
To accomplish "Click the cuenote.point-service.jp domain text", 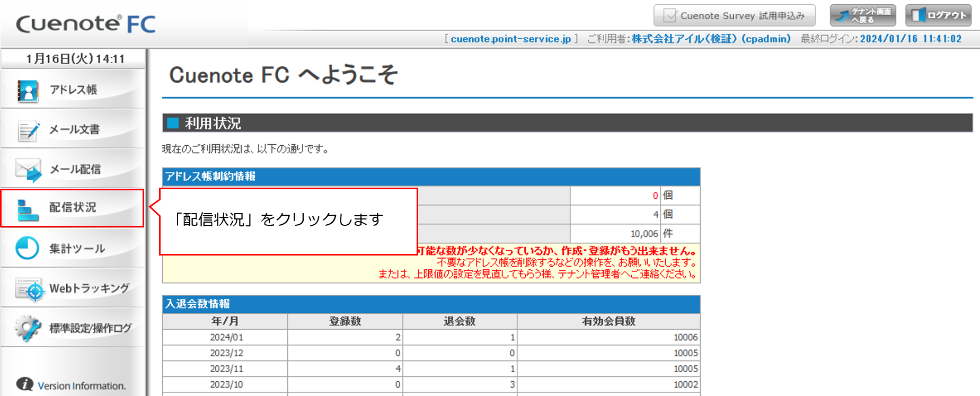I will (511, 39).
